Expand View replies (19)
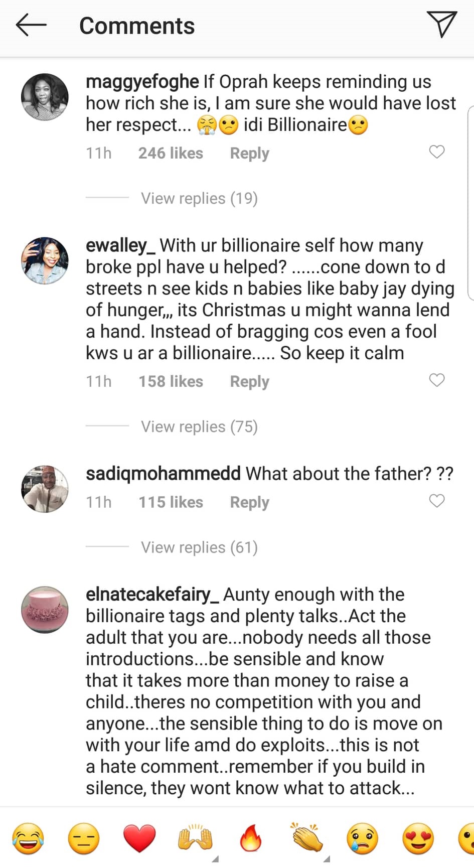This screenshot has width=474, height=868. tap(199, 198)
